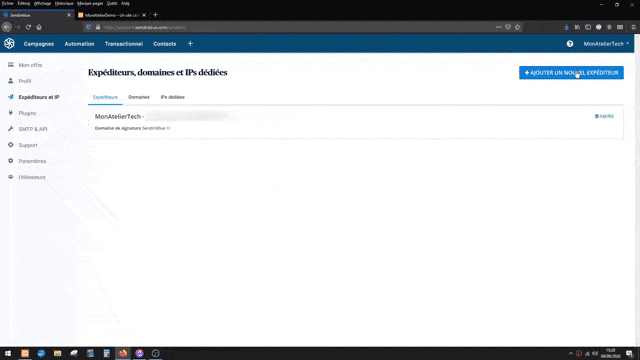Open the Automation menu

tap(79, 44)
